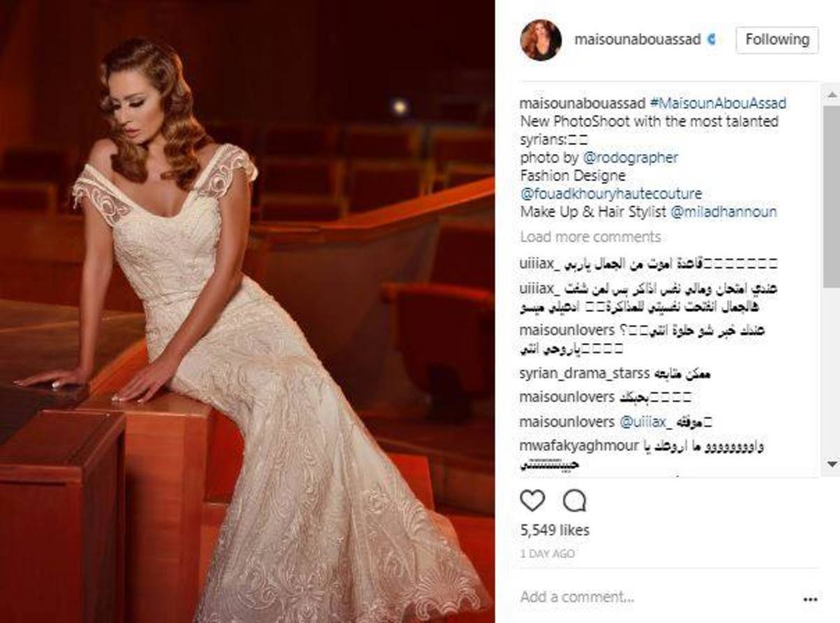This screenshot has height=623, width=840.
Task: Open the three-dot options menu
Action: pos(809,599)
